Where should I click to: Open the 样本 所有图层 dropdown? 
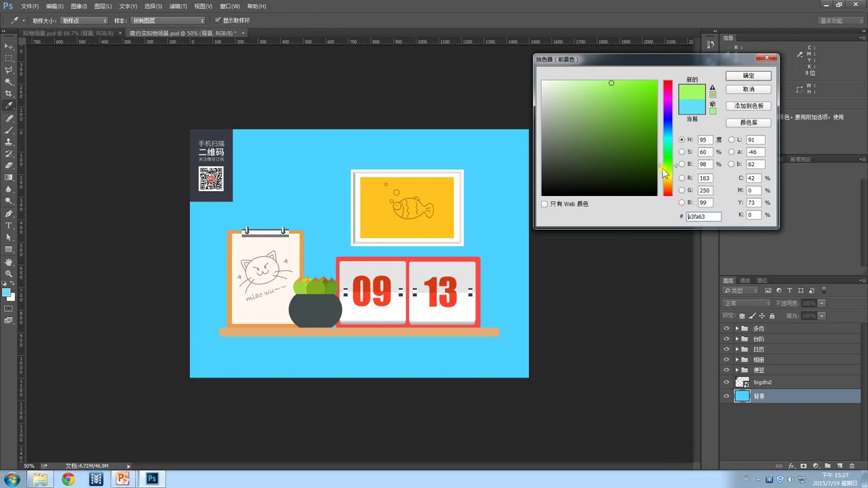coord(167,20)
